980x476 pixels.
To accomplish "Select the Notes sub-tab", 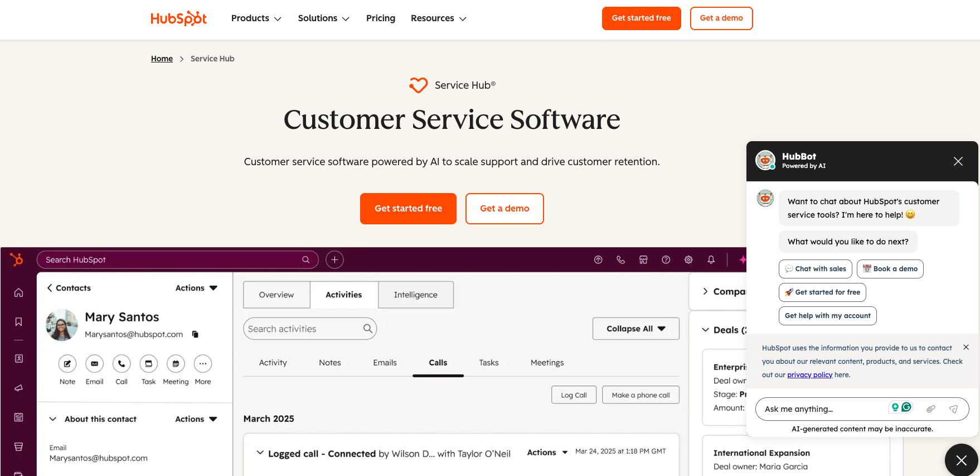I will tap(330, 363).
